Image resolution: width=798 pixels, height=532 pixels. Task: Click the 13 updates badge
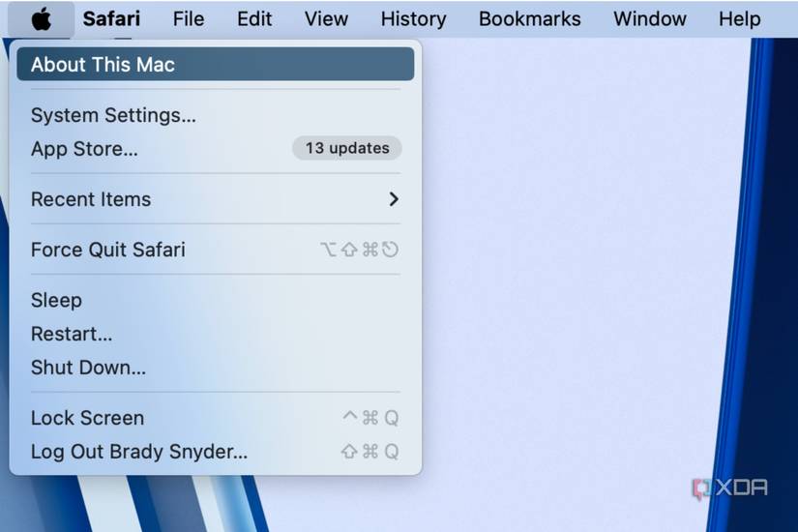(347, 148)
